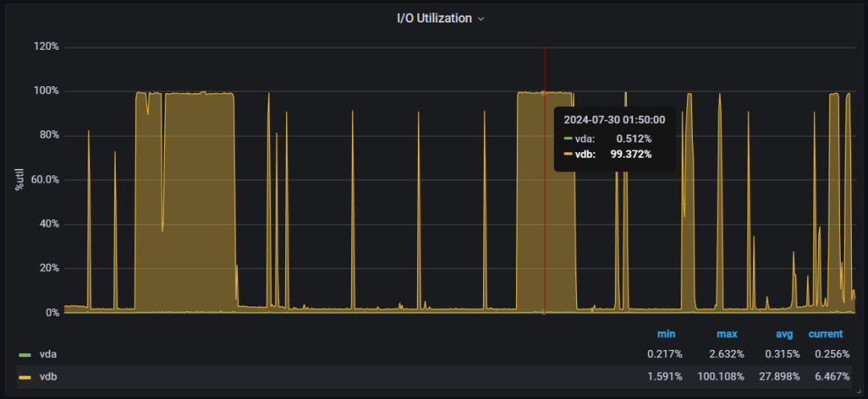The width and height of the screenshot is (868, 399).
Task: Toggle the vda series in legend
Action: [x=47, y=355]
